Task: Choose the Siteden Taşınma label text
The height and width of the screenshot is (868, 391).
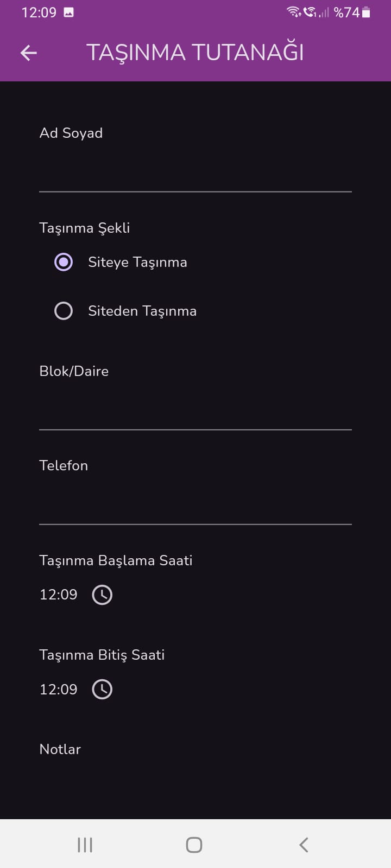Action: coord(142,311)
